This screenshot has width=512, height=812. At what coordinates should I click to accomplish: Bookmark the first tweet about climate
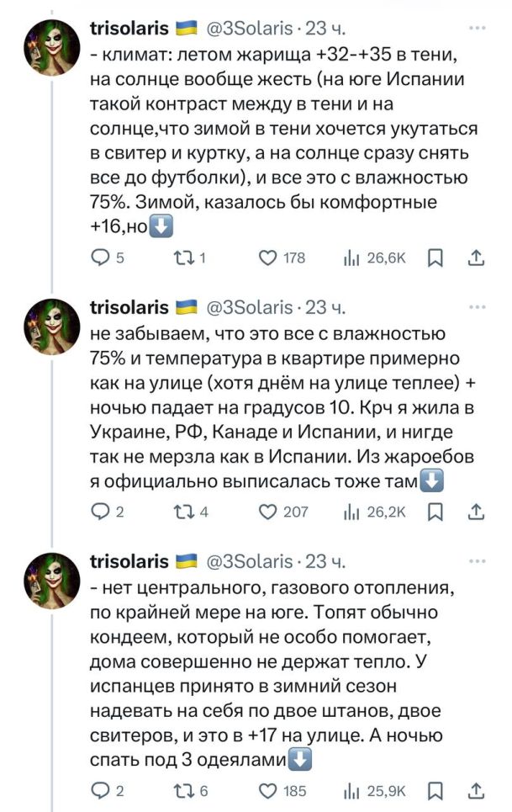point(435,257)
